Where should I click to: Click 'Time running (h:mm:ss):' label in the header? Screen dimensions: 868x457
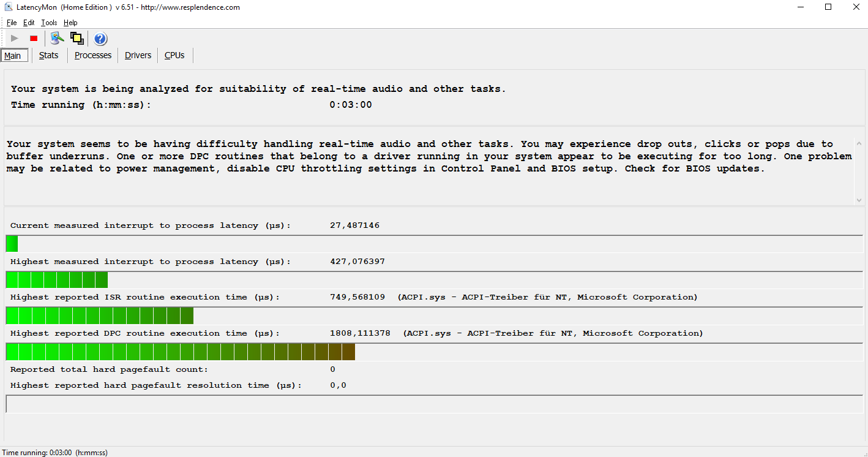(x=81, y=105)
